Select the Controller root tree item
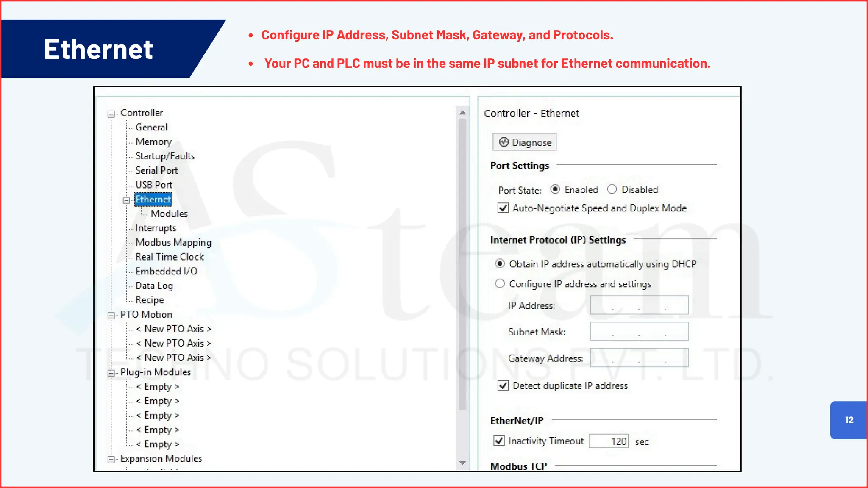Viewport: 868px width, 488px height. [142, 113]
